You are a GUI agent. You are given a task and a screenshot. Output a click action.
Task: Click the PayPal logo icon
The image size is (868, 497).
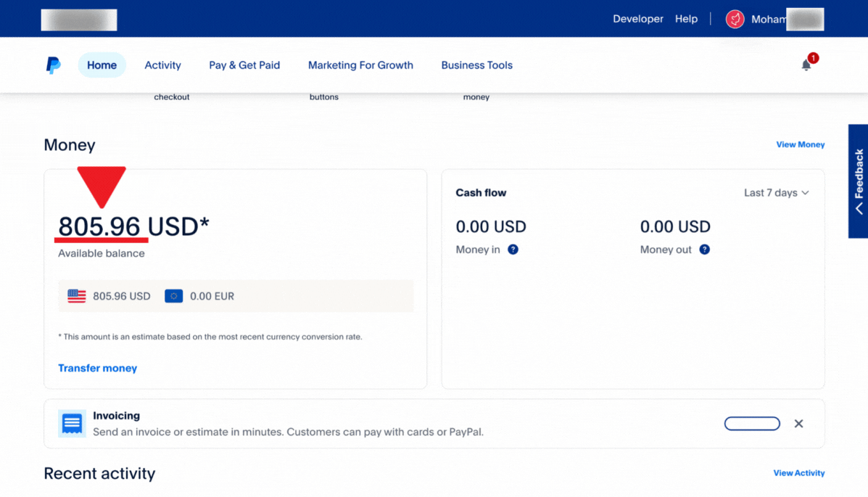tap(53, 65)
